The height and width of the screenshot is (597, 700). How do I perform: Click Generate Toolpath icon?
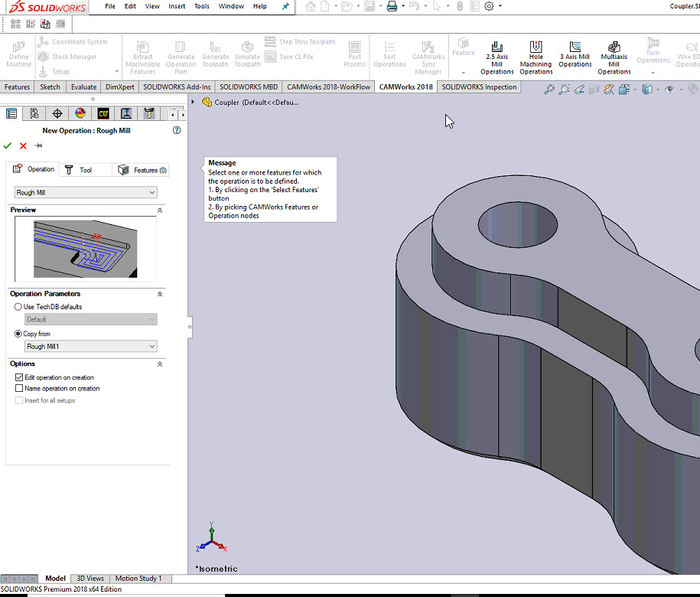coord(215,54)
